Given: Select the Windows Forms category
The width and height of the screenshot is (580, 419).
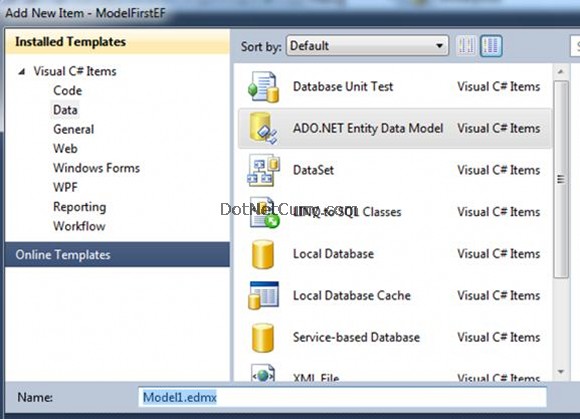Looking at the screenshot, I should (97, 168).
